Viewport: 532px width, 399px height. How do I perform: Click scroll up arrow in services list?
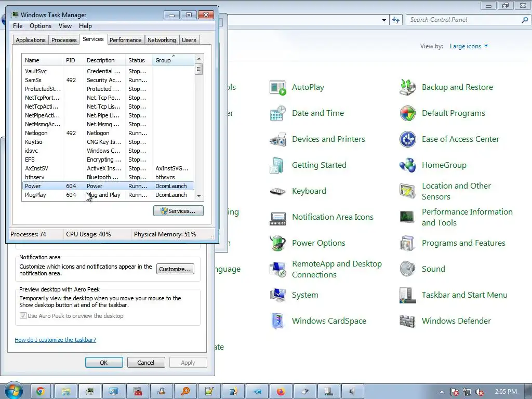click(199, 59)
